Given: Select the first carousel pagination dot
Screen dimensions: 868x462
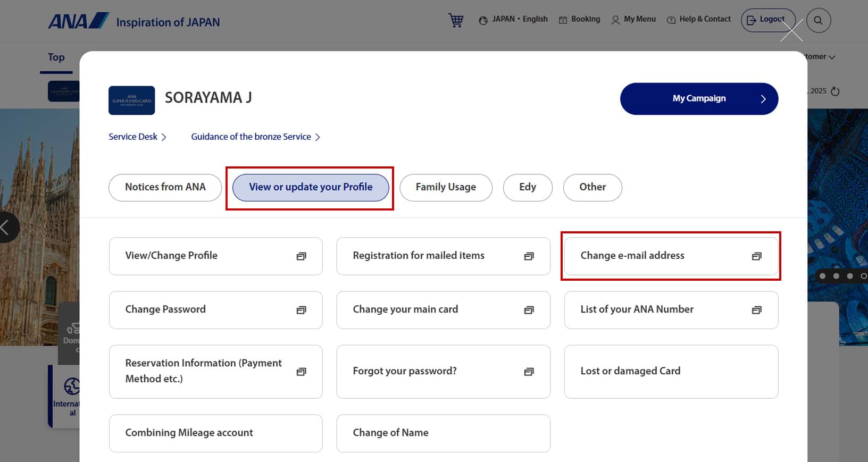Looking at the screenshot, I should pyautogui.click(x=822, y=276).
